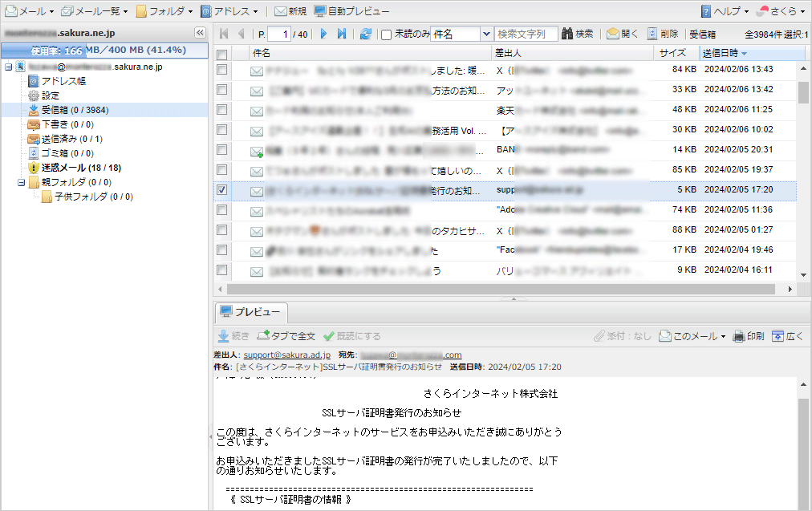Jump to the last page arrow
The height and width of the screenshot is (511, 812).
[341, 34]
